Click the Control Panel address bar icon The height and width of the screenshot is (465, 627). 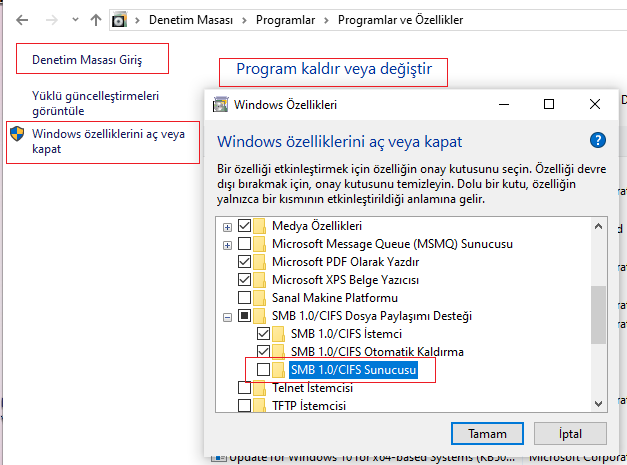(119, 20)
